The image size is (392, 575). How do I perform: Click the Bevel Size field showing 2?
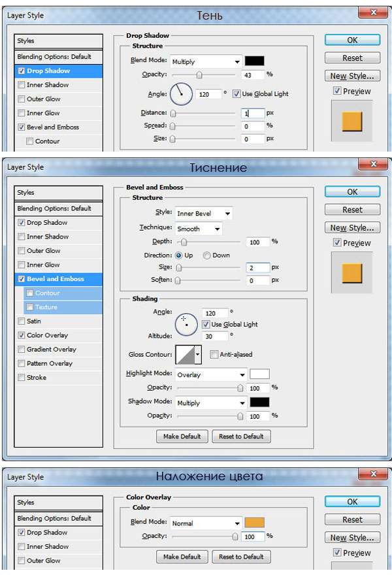pos(258,268)
